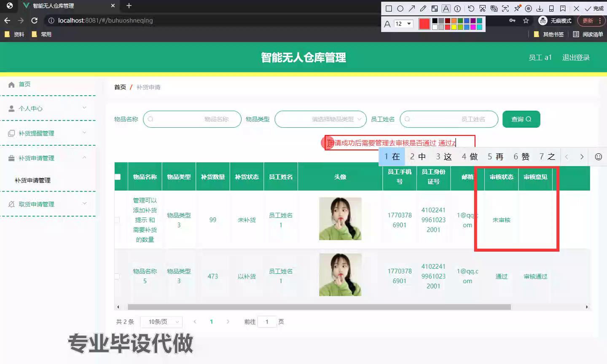Screen dimensions: 607x364
Task: Check the first row's checkbox
Action: point(117,220)
